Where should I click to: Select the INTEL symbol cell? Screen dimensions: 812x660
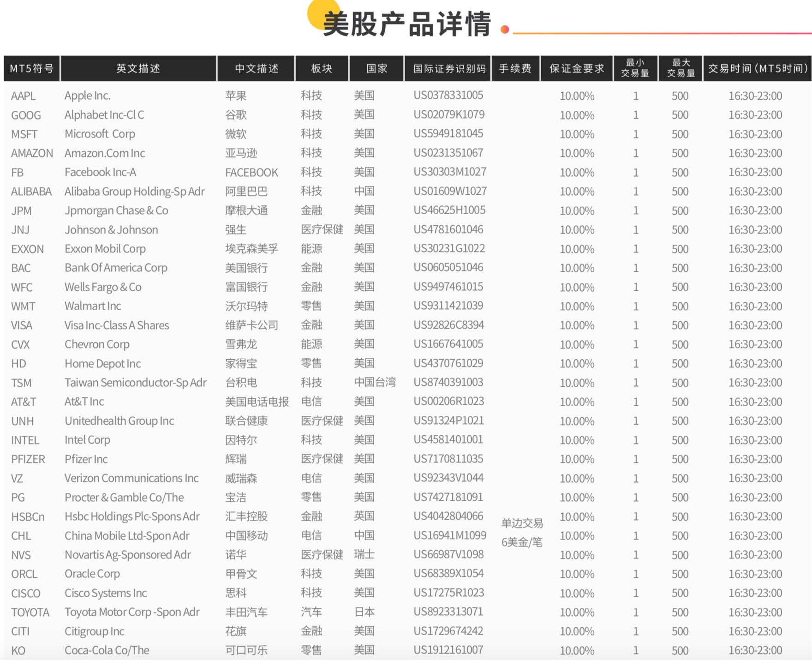pyautogui.click(x=25, y=440)
